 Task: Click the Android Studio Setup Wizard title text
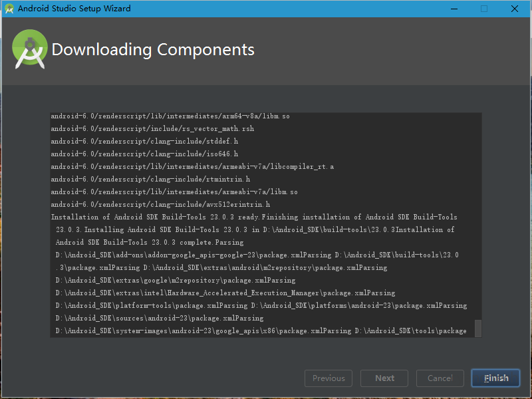pyautogui.click(x=74, y=9)
